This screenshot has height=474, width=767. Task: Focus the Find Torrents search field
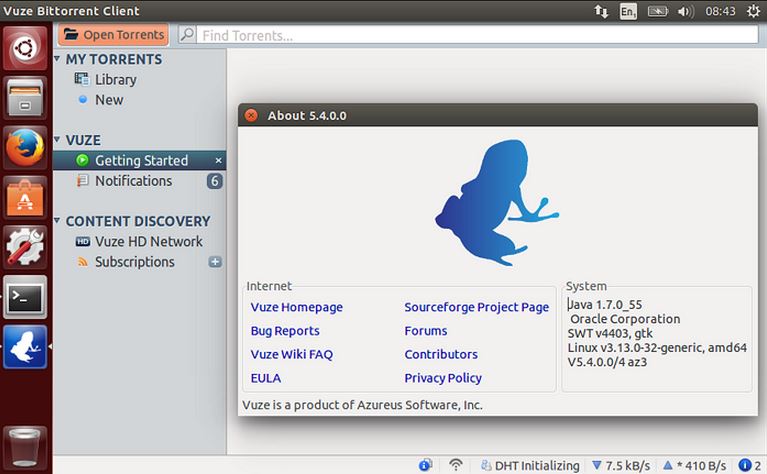click(x=477, y=35)
